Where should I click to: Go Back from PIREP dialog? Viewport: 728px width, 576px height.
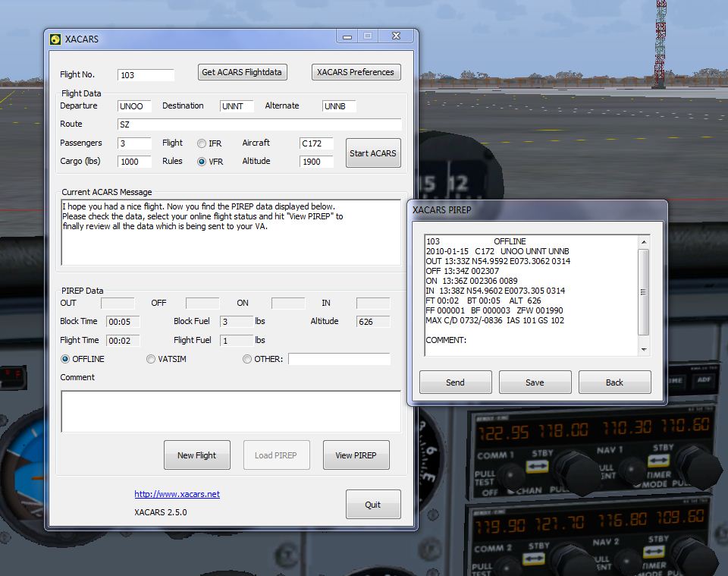pyautogui.click(x=615, y=382)
